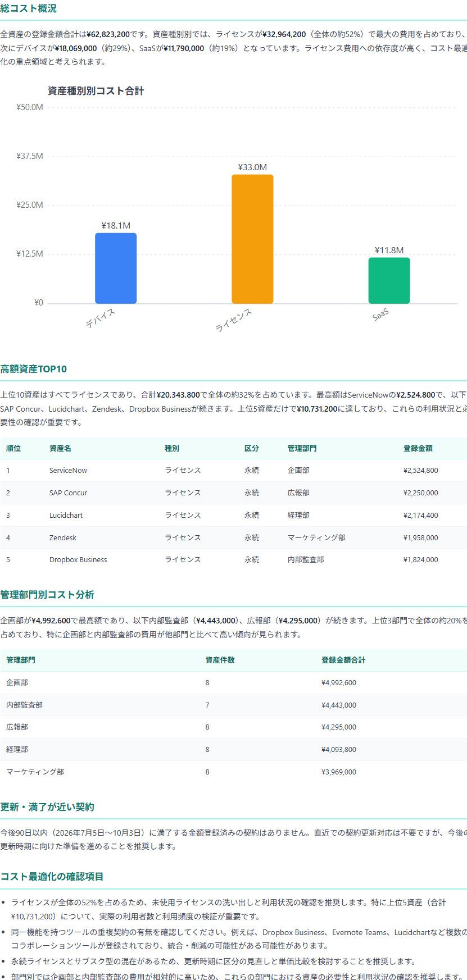Click the ¥12.5M axis label
This screenshot has width=467, height=980.
coord(30,254)
